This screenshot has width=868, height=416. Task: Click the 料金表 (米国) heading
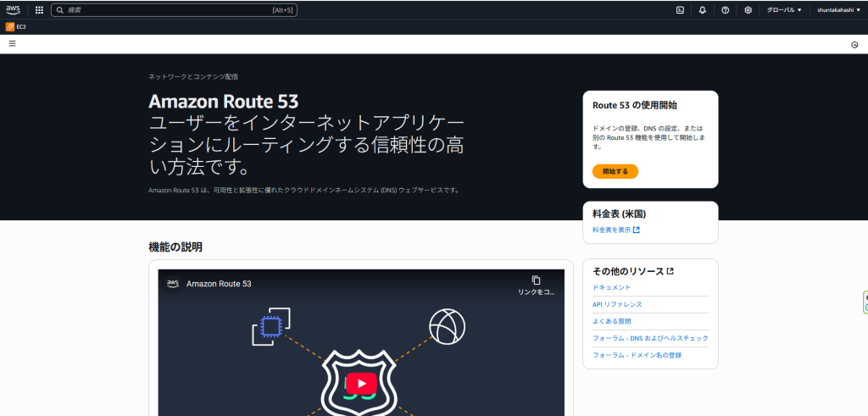point(619,214)
